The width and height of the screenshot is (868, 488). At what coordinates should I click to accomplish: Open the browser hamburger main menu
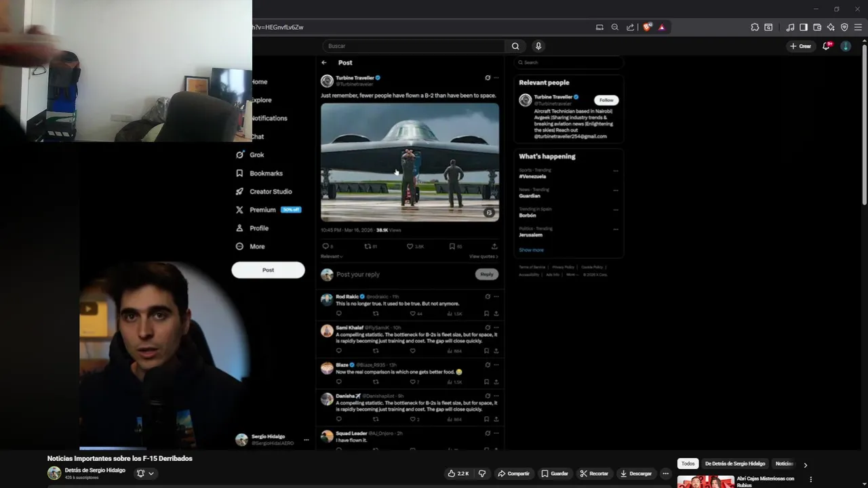pyautogui.click(x=858, y=27)
